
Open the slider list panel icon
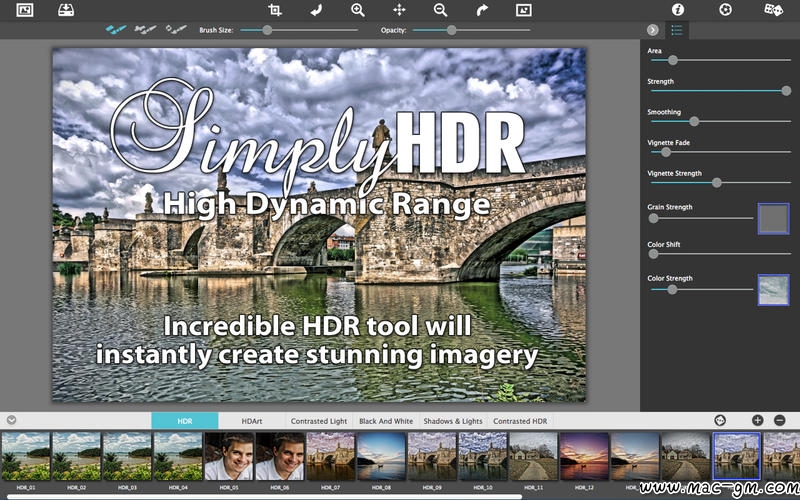pyautogui.click(x=677, y=30)
